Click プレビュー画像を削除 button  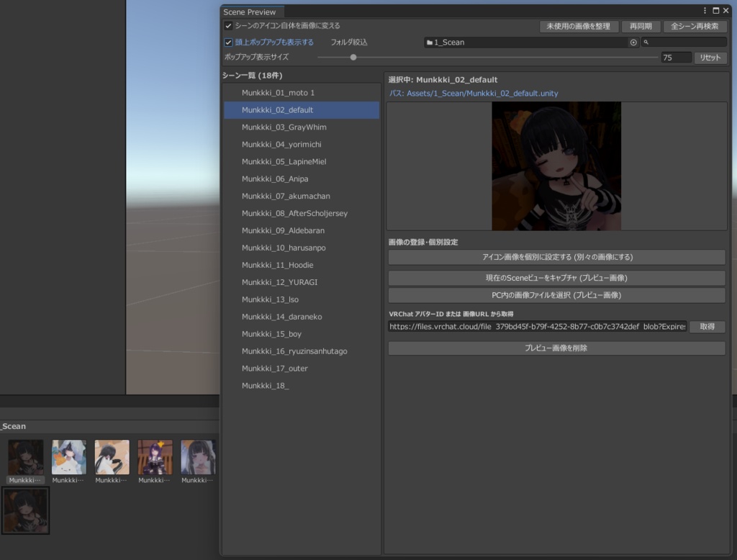556,348
